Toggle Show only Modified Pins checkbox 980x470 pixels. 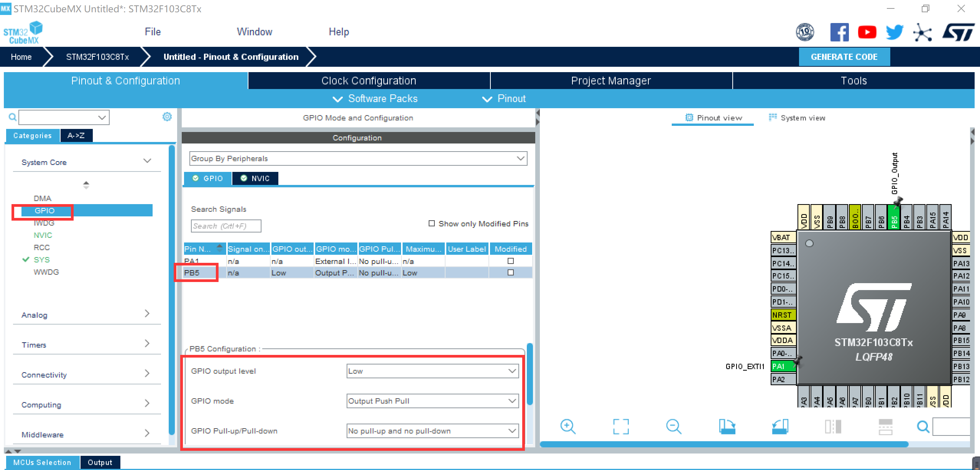click(432, 223)
